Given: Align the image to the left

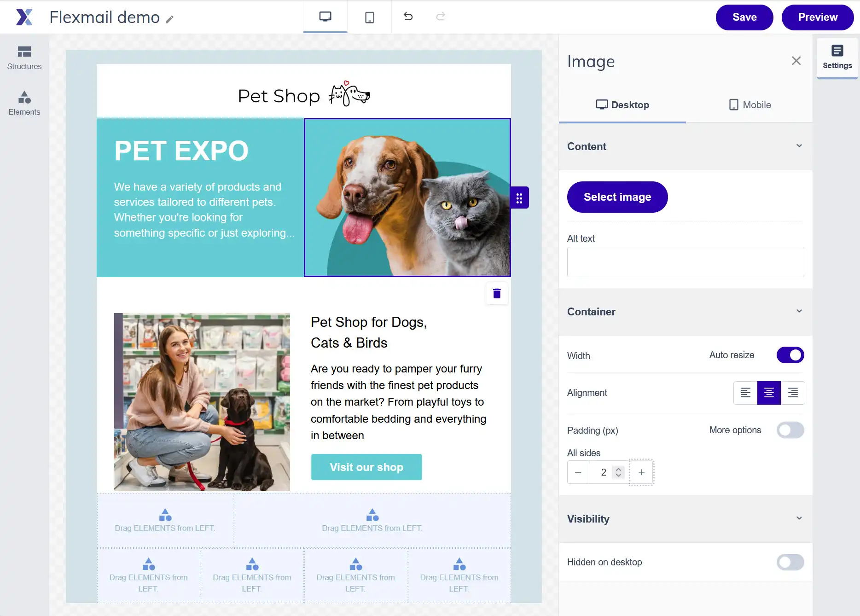Looking at the screenshot, I should (745, 393).
